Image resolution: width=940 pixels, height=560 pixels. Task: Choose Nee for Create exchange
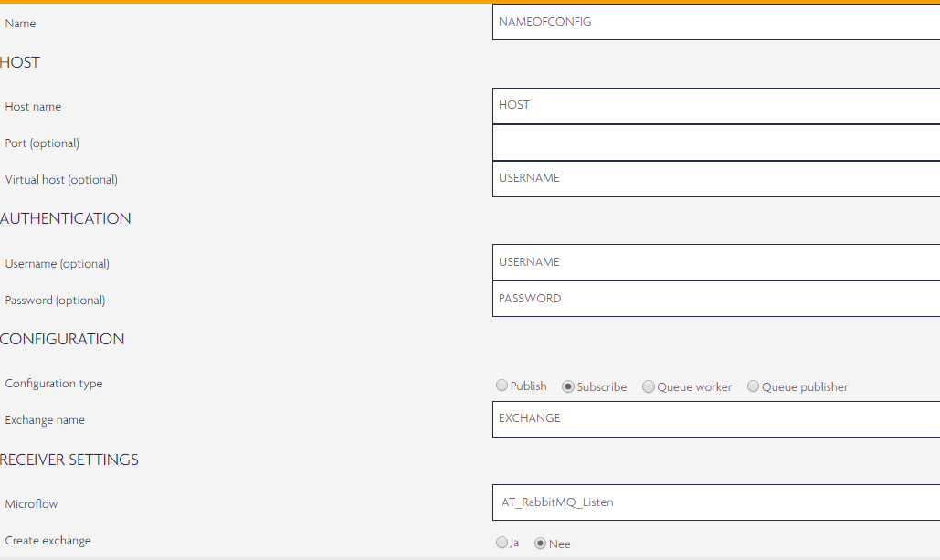[x=540, y=544]
